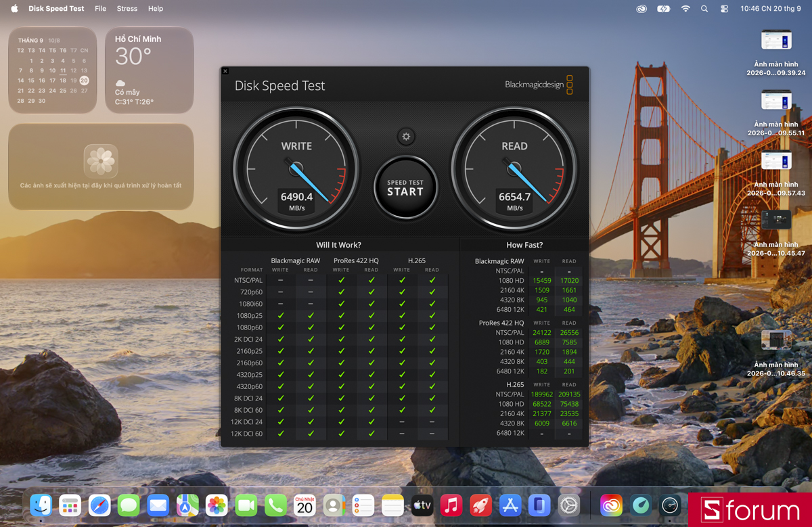Open the Disk Speed Test settings gear
812x527 pixels.
pos(406,137)
